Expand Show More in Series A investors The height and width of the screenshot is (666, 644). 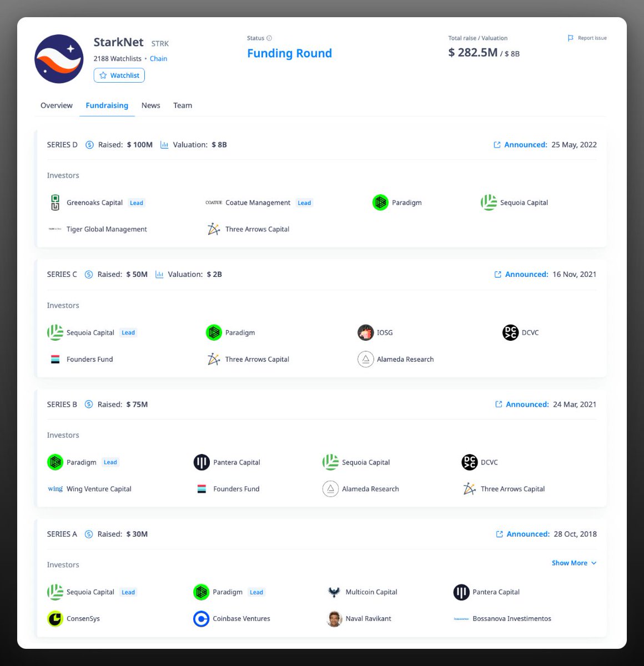click(x=574, y=563)
